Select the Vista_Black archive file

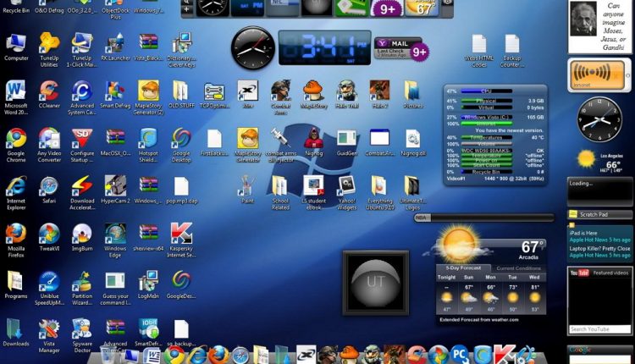coord(148,47)
